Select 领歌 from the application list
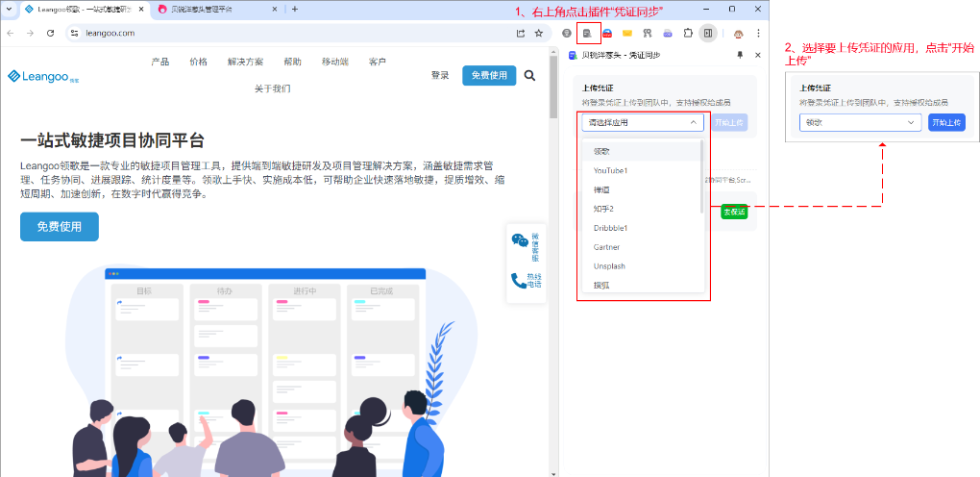This screenshot has height=477, width=980. click(641, 152)
